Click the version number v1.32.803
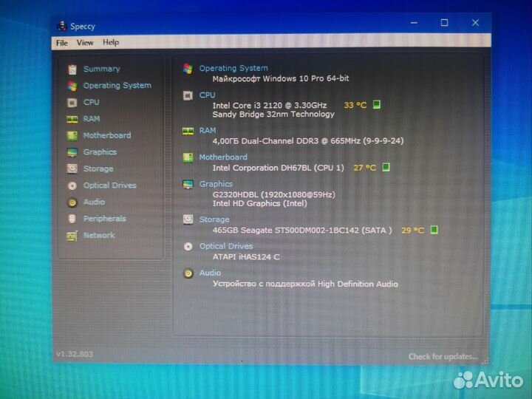The image size is (532, 399). click(75, 354)
